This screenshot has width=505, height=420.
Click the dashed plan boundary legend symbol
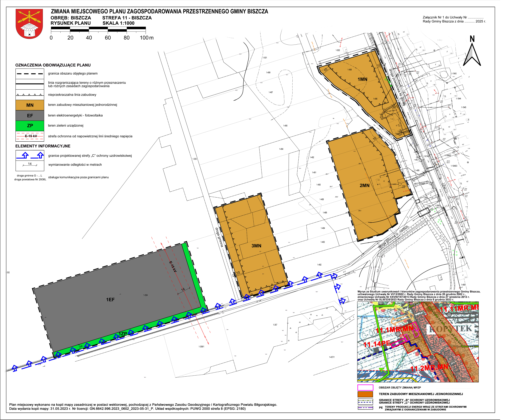[x=30, y=74]
